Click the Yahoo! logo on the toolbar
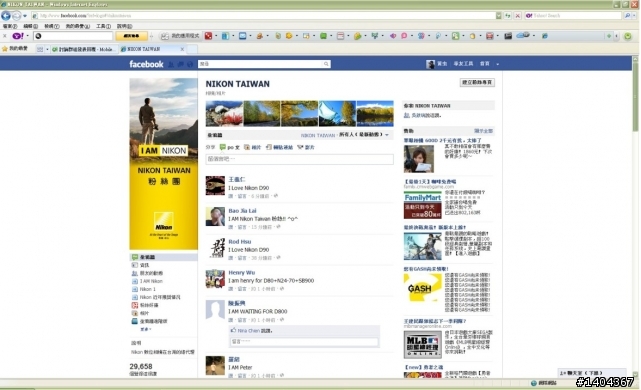Screen dimensions: 641x390 coord(18,36)
